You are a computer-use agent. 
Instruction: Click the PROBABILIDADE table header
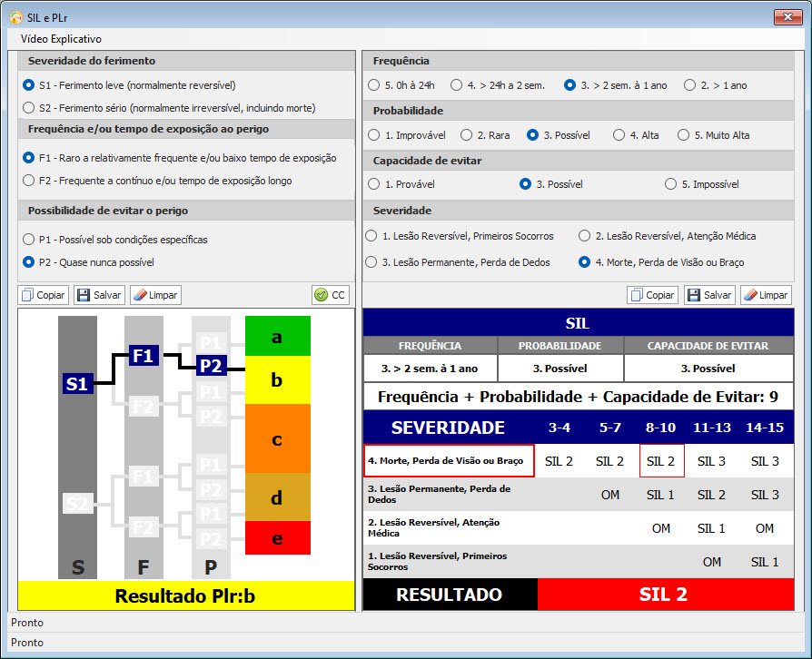[560, 346]
